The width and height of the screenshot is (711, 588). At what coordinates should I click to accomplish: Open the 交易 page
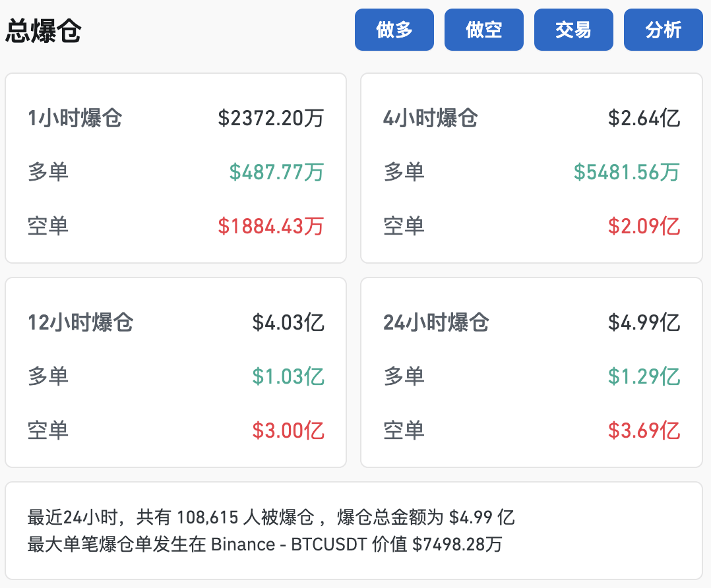tap(573, 29)
